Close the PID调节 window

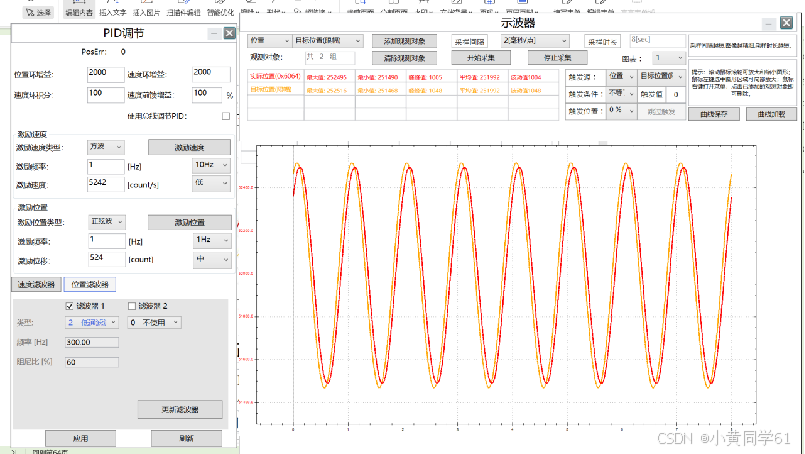click(x=229, y=33)
